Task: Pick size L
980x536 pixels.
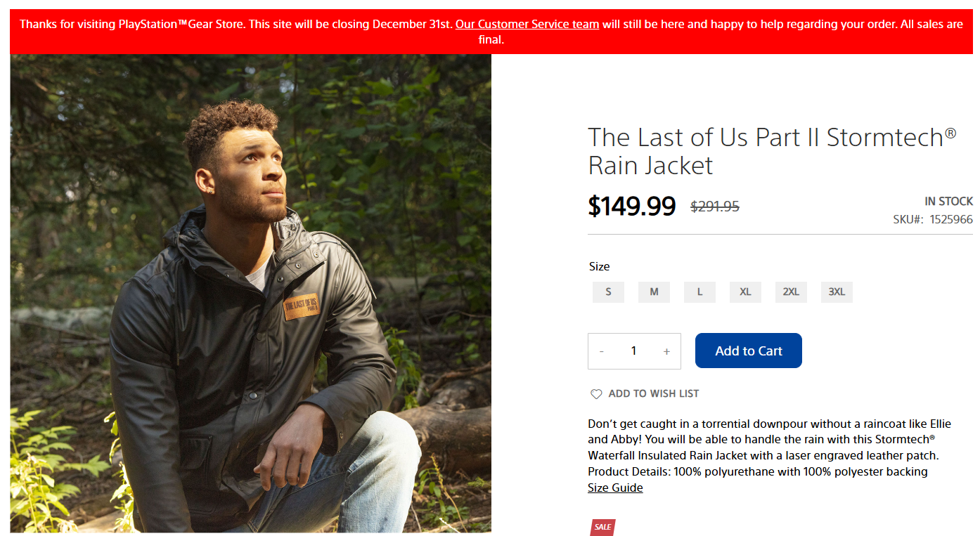Action: pos(699,292)
